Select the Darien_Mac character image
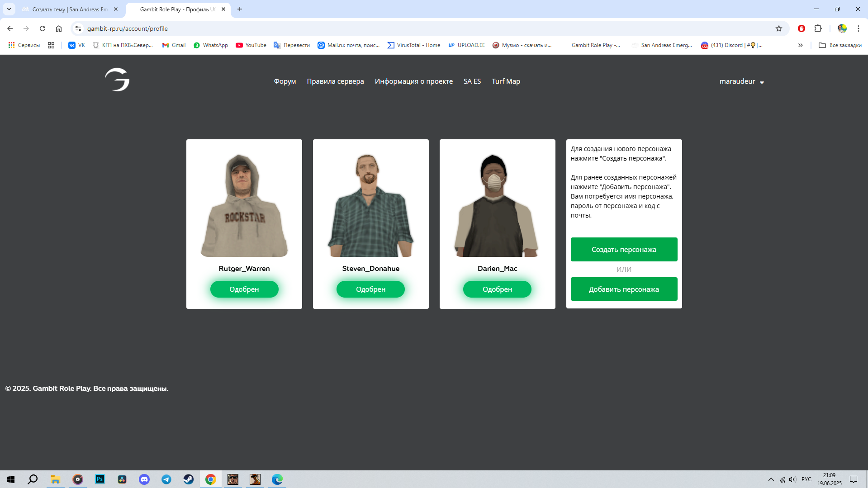 (497, 205)
